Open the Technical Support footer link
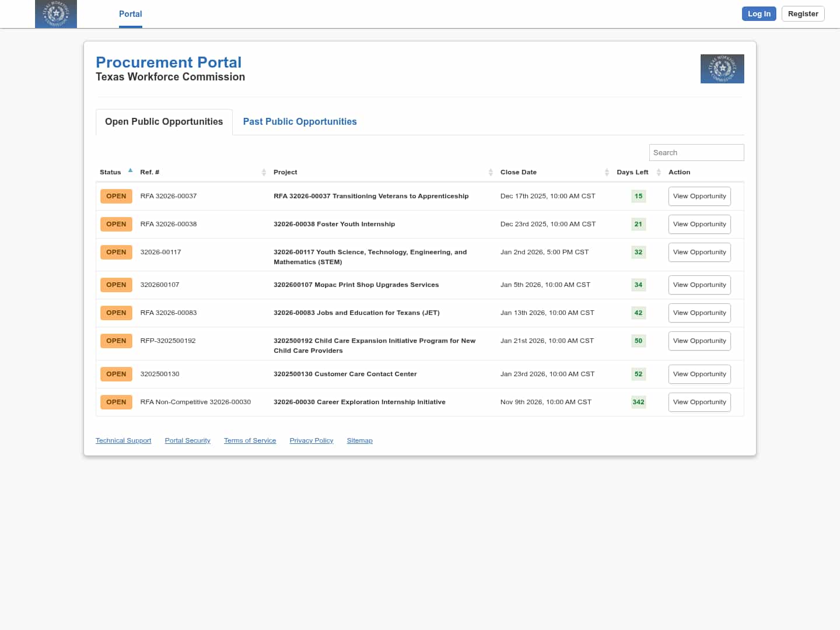 click(123, 440)
